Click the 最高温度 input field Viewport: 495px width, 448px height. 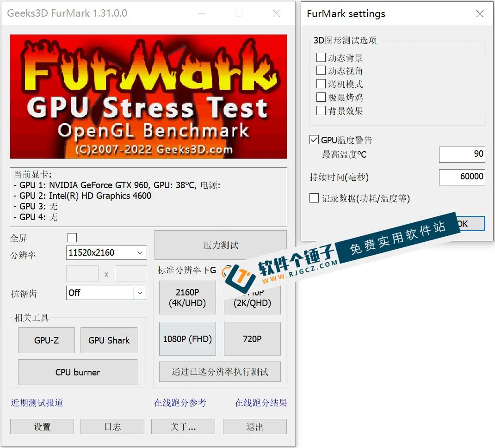(462, 154)
